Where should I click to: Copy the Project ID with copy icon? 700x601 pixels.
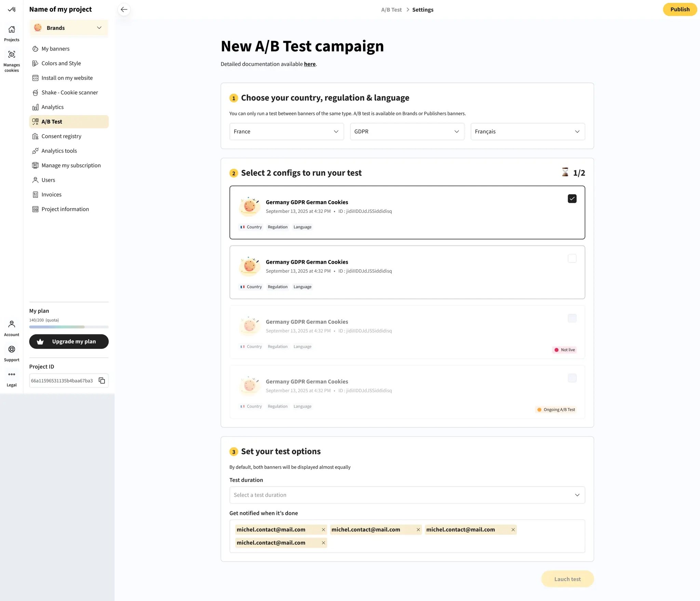[102, 381]
